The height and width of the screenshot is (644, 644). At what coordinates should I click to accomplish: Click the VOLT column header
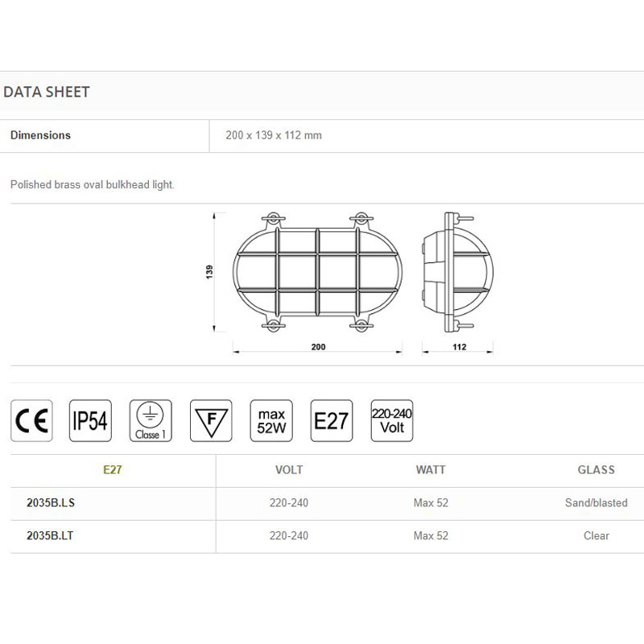289,470
